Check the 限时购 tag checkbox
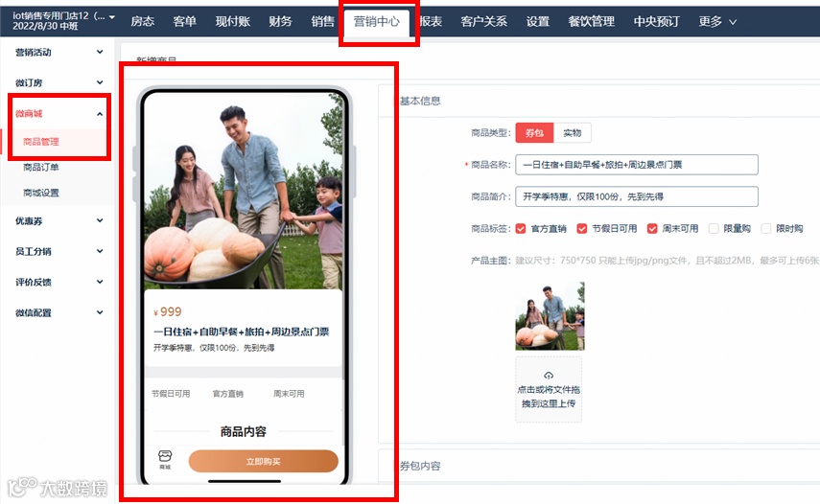The height and width of the screenshot is (504, 820). click(765, 228)
